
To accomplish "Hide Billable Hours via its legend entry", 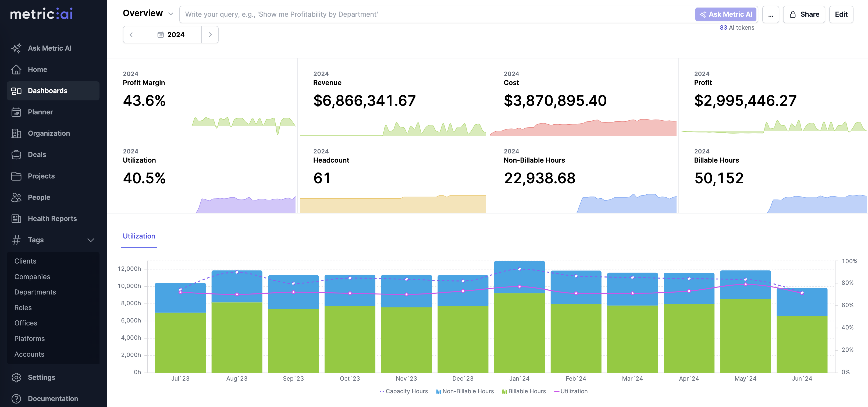I will (x=524, y=391).
